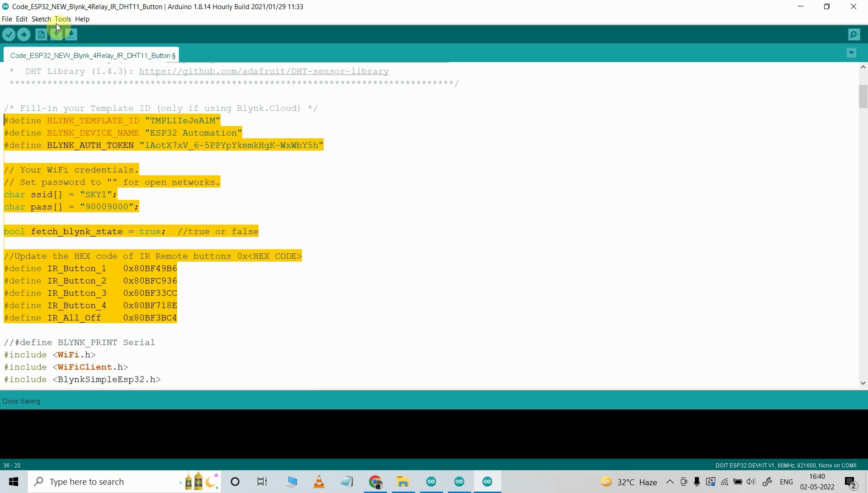This screenshot has width=868, height=493.
Task: Open the DHT-sensor-library GitHub link
Action: pyautogui.click(x=264, y=71)
